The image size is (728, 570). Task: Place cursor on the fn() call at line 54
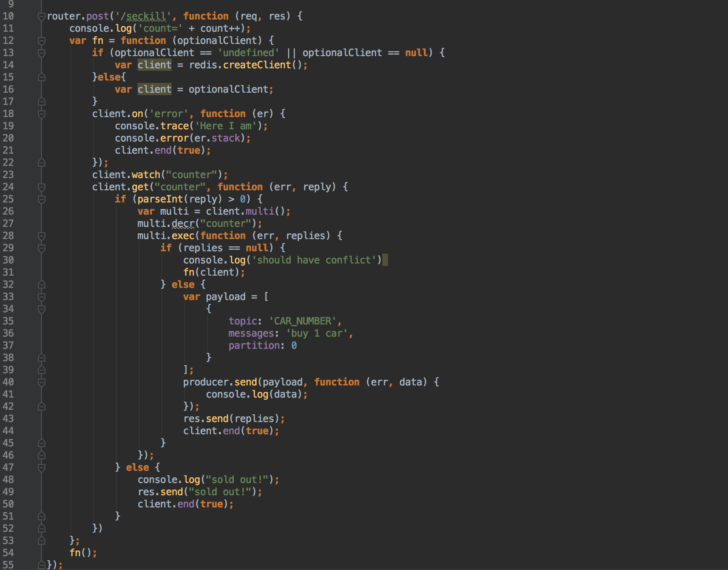click(x=80, y=553)
